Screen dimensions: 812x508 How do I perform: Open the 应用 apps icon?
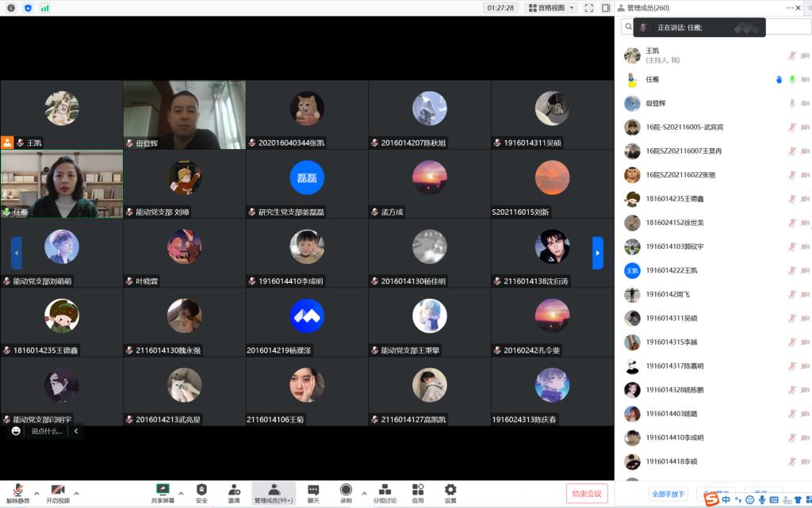click(418, 493)
